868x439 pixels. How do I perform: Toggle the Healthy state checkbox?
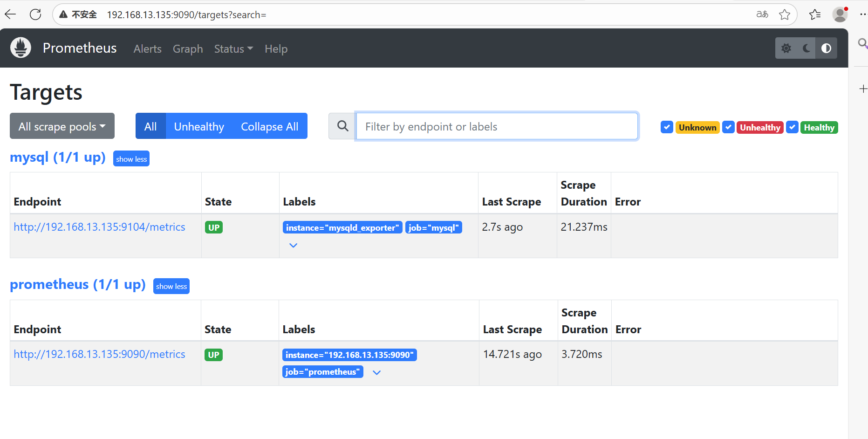(x=792, y=127)
